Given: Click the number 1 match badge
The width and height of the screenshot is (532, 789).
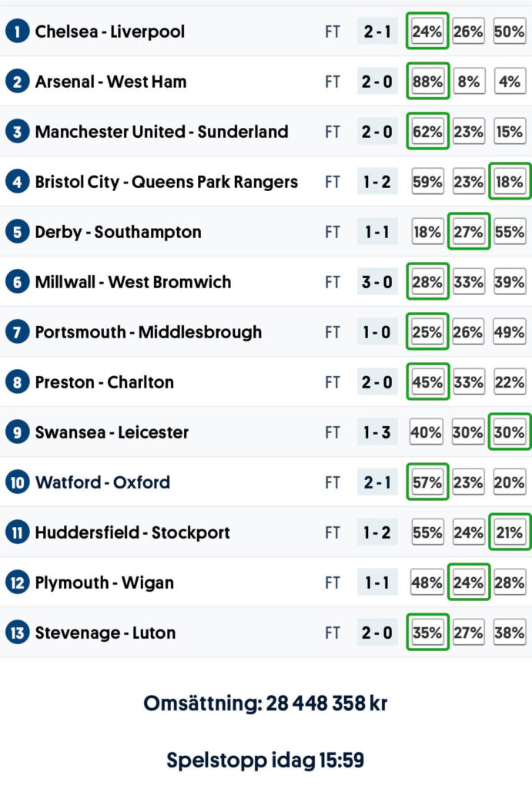Looking at the screenshot, I should click(17, 32).
